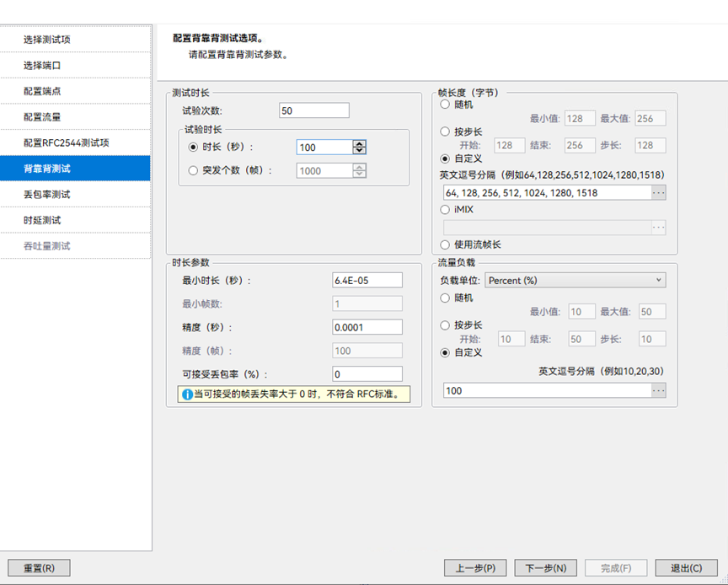Open the custom frame length ellipsis editor
This screenshot has height=585, width=728.
[659, 192]
